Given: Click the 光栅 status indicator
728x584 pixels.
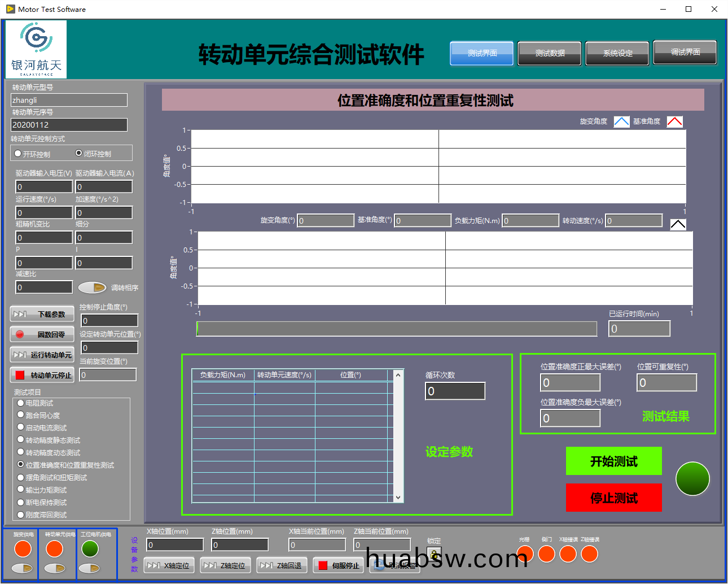Looking at the screenshot, I should click(x=524, y=554).
